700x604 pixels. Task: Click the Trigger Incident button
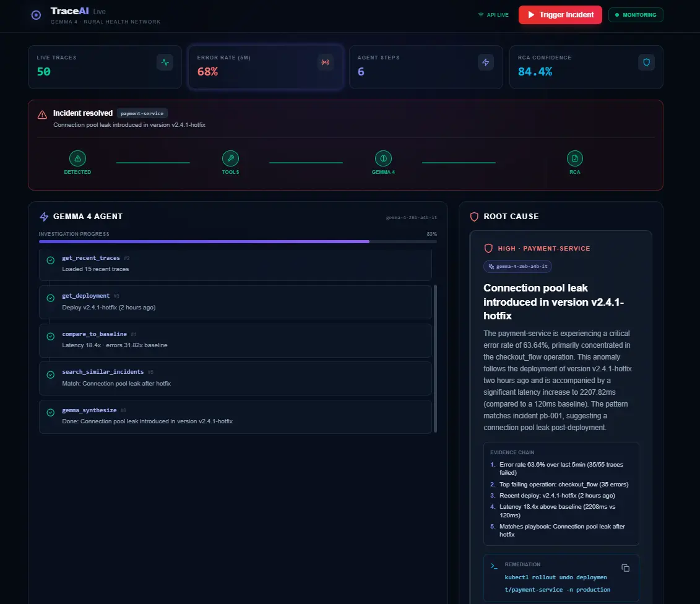click(560, 15)
